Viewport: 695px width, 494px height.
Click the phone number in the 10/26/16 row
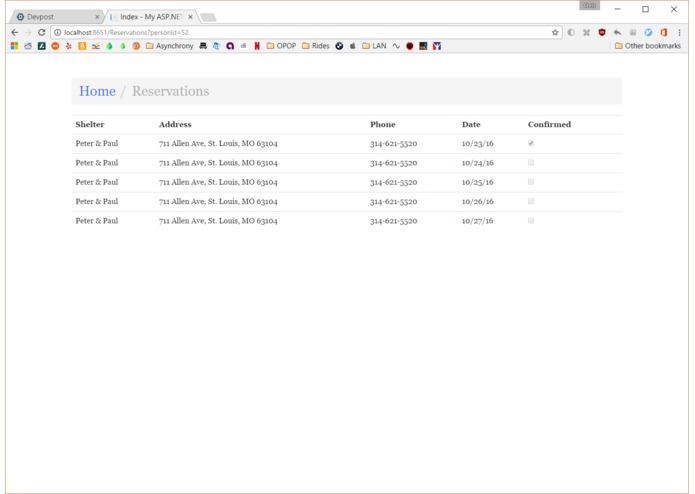pyautogui.click(x=394, y=201)
